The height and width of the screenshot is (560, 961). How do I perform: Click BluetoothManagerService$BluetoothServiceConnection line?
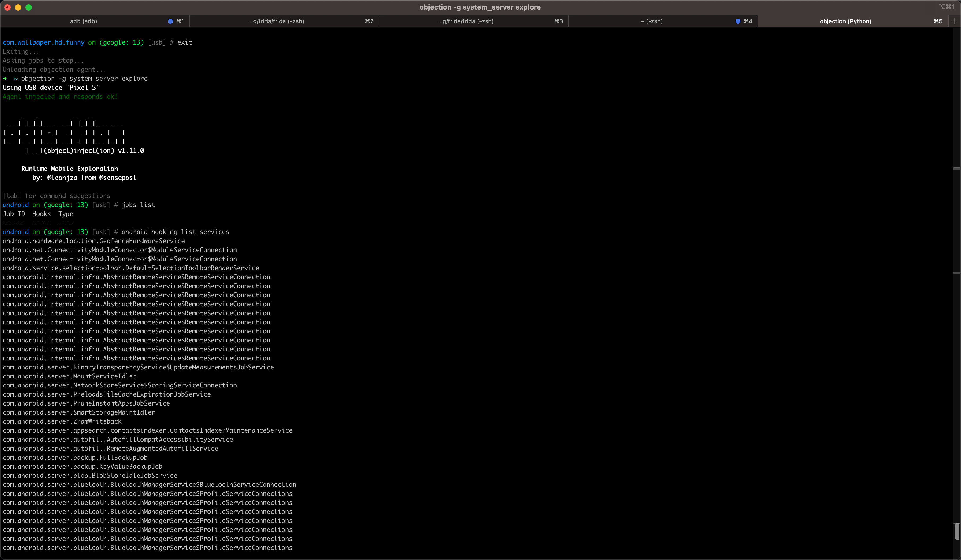click(149, 485)
